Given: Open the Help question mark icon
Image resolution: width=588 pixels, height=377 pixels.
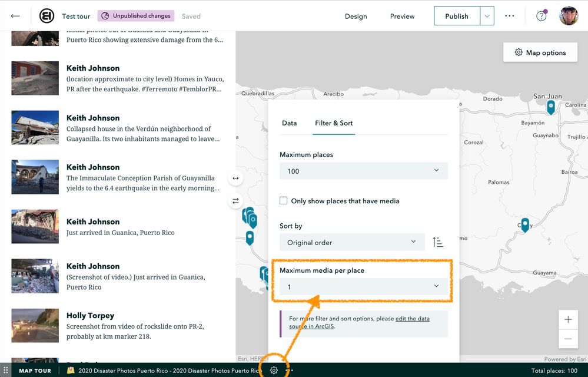Looking at the screenshot, I should click(x=541, y=16).
